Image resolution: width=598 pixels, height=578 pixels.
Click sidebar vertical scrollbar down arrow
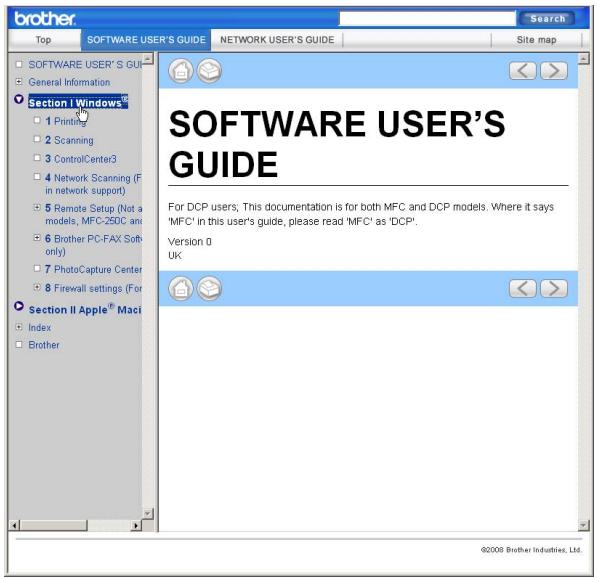(148, 513)
